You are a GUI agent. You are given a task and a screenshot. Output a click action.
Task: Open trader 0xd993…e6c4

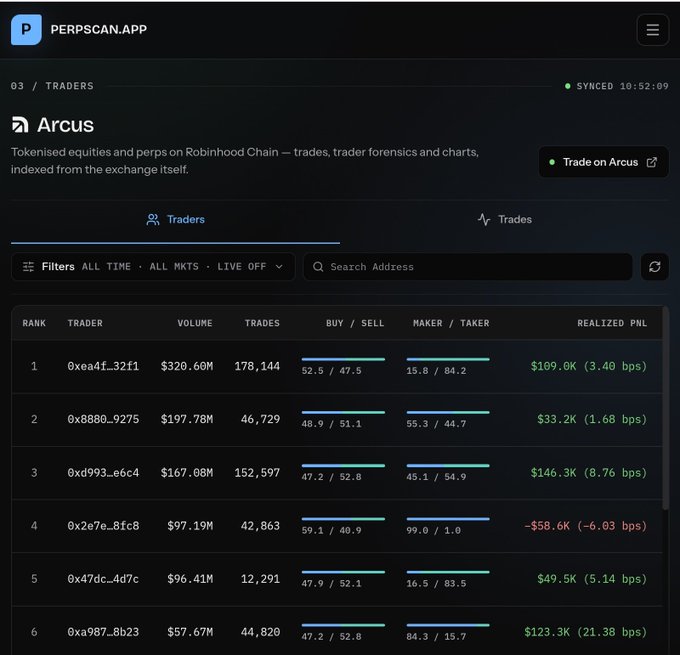pos(103,472)
